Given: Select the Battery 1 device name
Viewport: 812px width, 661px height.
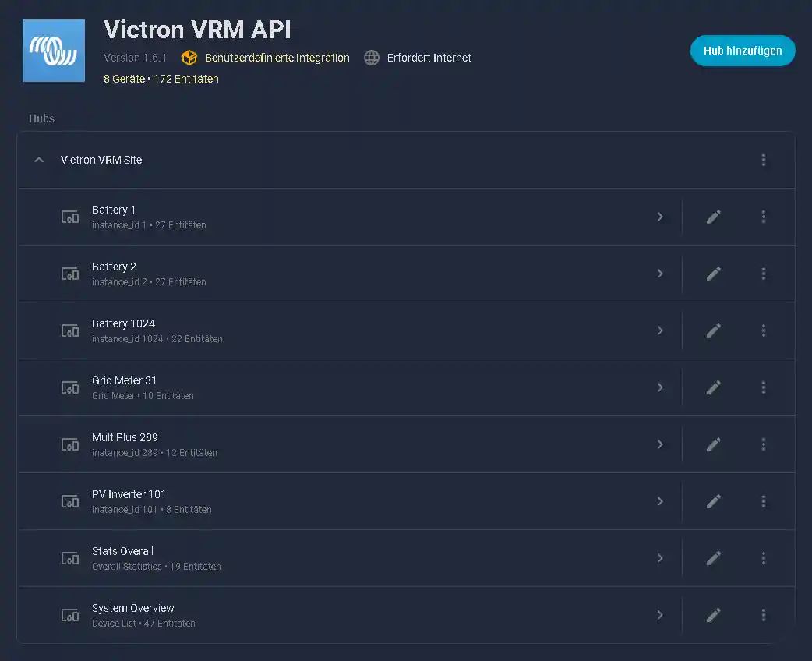Looking at the screenshot, I should 114,210.
